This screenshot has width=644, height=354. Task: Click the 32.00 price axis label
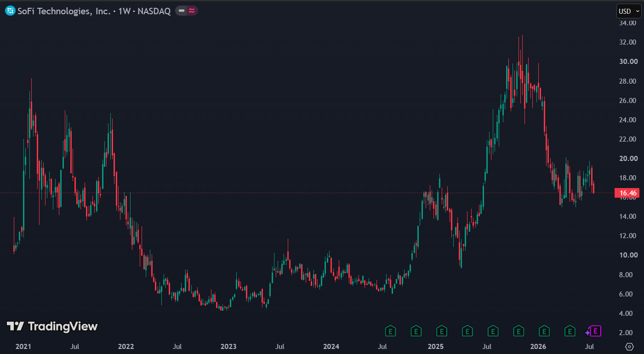click(627, 42)
